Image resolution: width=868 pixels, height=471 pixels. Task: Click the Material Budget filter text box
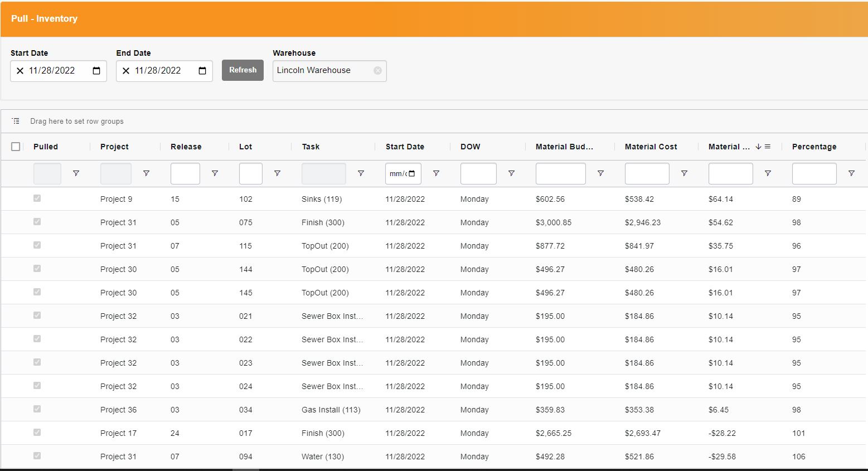point(561,173)
